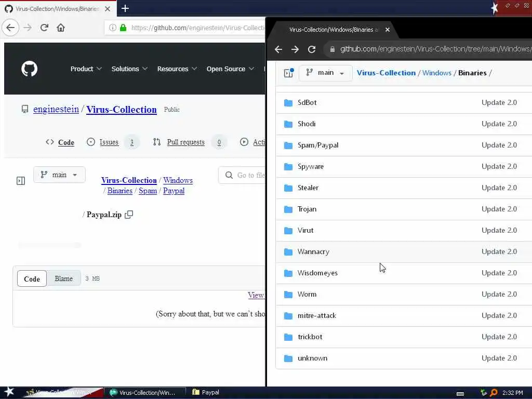Image resolution: width=532 pixels, height=399 pixels.
Task: Open new tab with plus button
Action: tap(125, 8)
